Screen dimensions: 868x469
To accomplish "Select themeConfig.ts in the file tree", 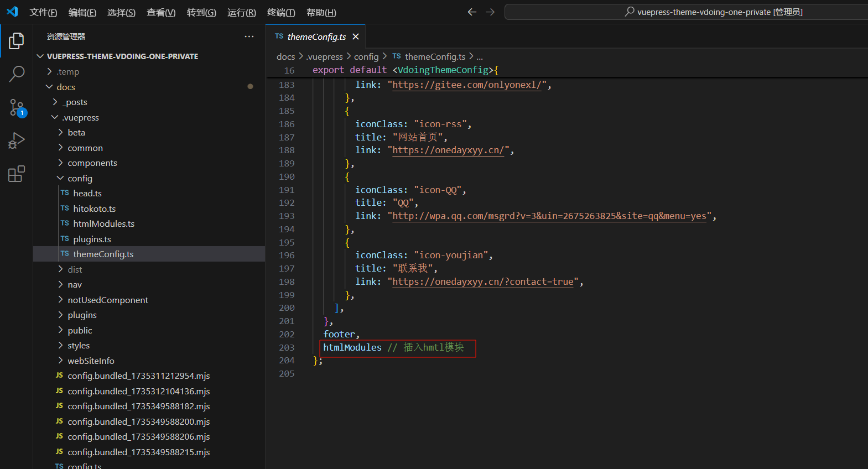I will (x=149, y=254).
